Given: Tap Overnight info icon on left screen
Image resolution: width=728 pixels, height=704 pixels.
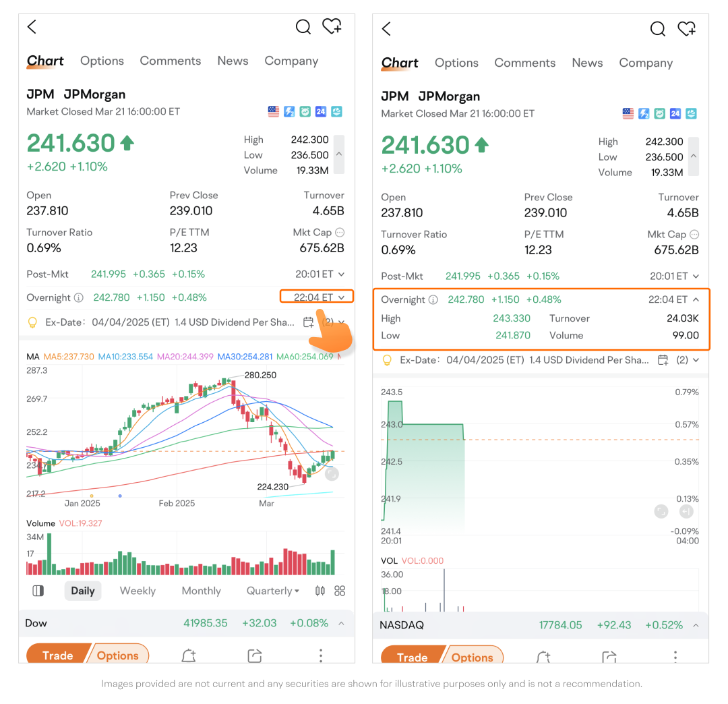Looking at the screenshot, I should (79, 297).
